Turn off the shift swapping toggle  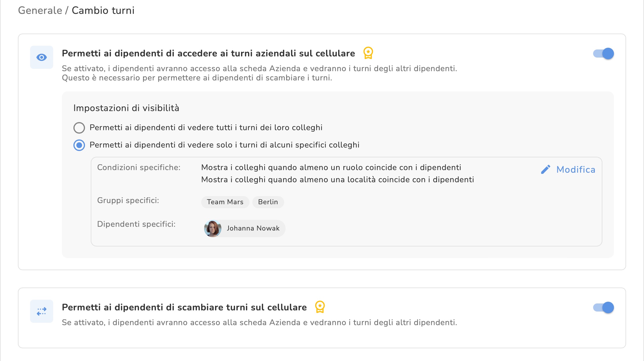pos(604,307)
